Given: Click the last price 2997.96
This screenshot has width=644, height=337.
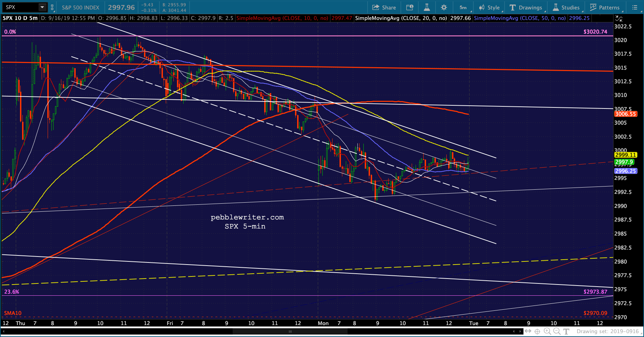Looking at the screenshot, I should point(121,7).
